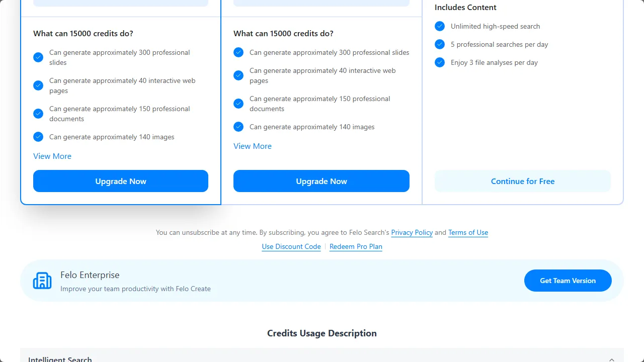Click checkmark icon beside '5 professional searches per day'
644x362 pixels.
pyautogui.click(x=440, y=44)
